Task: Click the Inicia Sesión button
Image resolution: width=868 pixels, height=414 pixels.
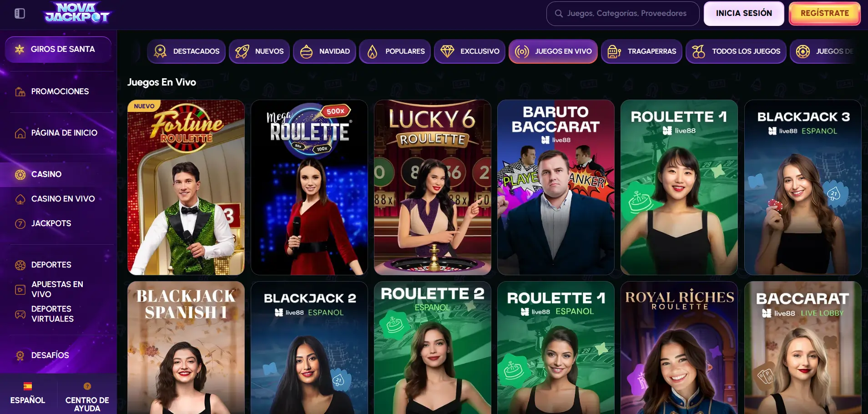Action: 744,13
